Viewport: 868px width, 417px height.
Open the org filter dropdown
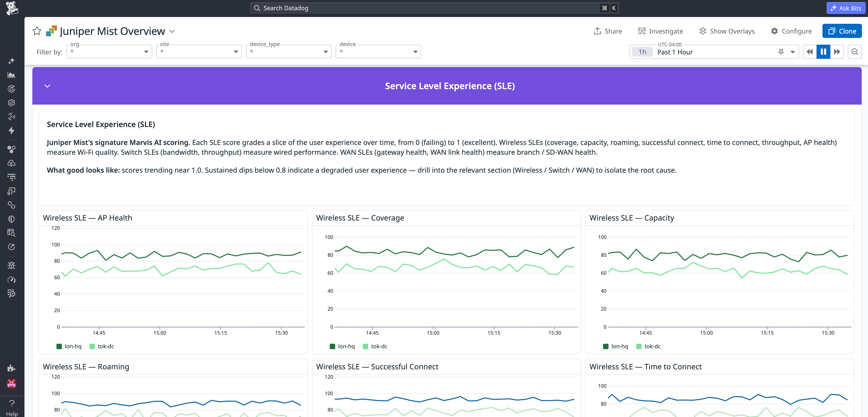point(109,52)
